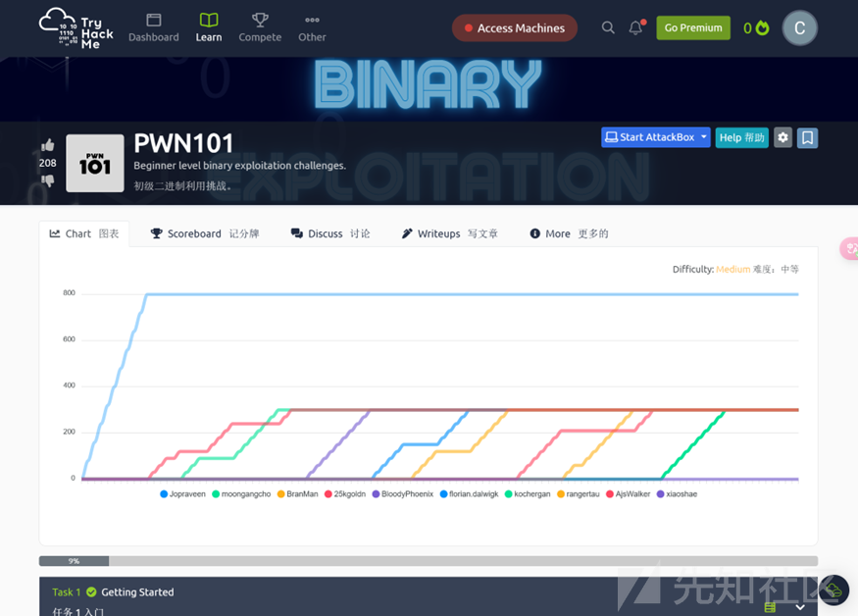Click the Medium difficulty label
Image resolution: width=858 pixels, height=616 pixels.
[732, 270]
